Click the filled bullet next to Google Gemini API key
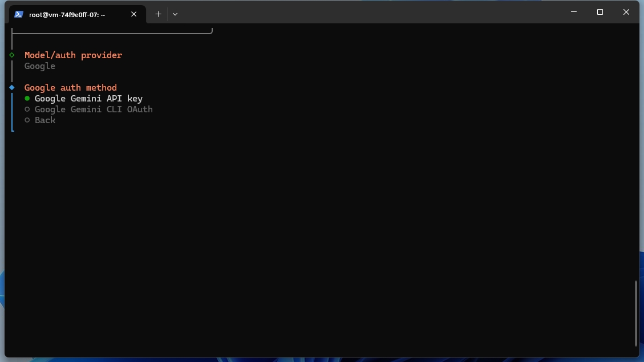The image size is (644, 362). point(27,98)
